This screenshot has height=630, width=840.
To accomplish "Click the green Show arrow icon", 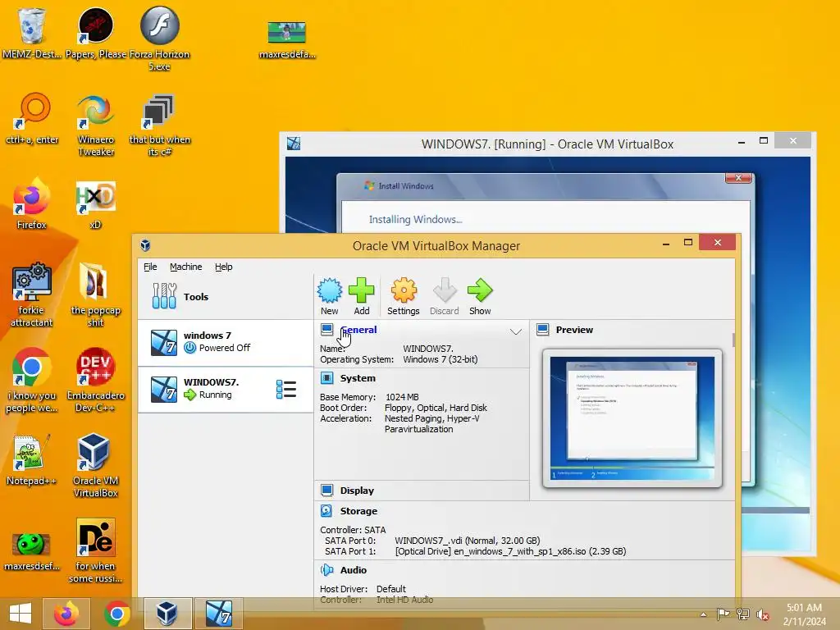I will tap(480, 291).
